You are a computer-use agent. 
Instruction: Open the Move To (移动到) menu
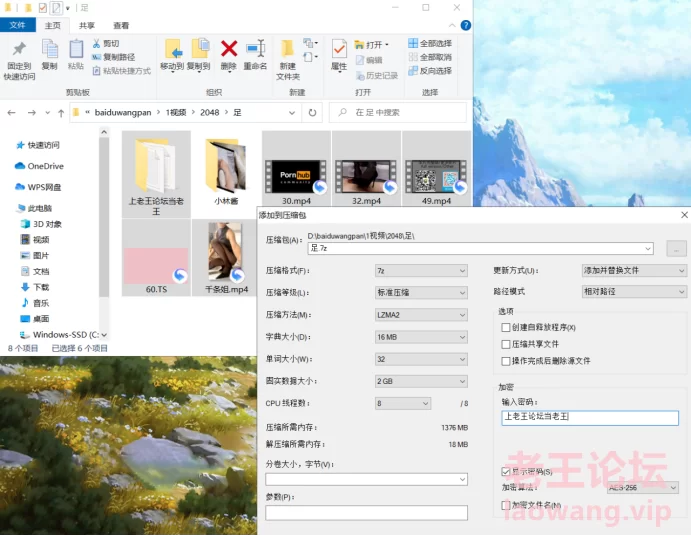point(172,55)
